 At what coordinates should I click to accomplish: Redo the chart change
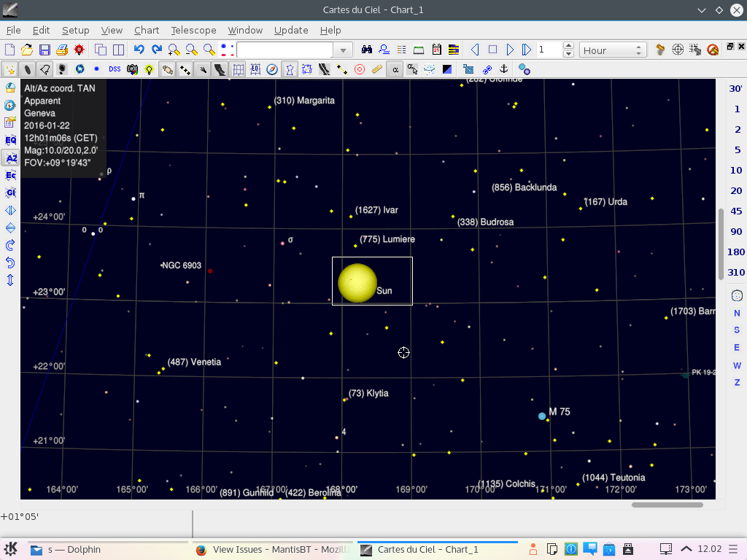click(x=157, y=50)
